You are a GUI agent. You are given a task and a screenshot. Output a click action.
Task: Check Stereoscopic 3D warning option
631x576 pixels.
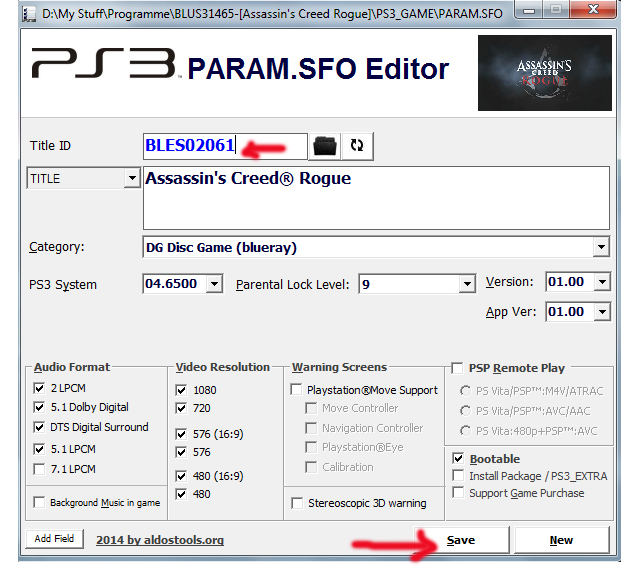click(x=297, y=503)
